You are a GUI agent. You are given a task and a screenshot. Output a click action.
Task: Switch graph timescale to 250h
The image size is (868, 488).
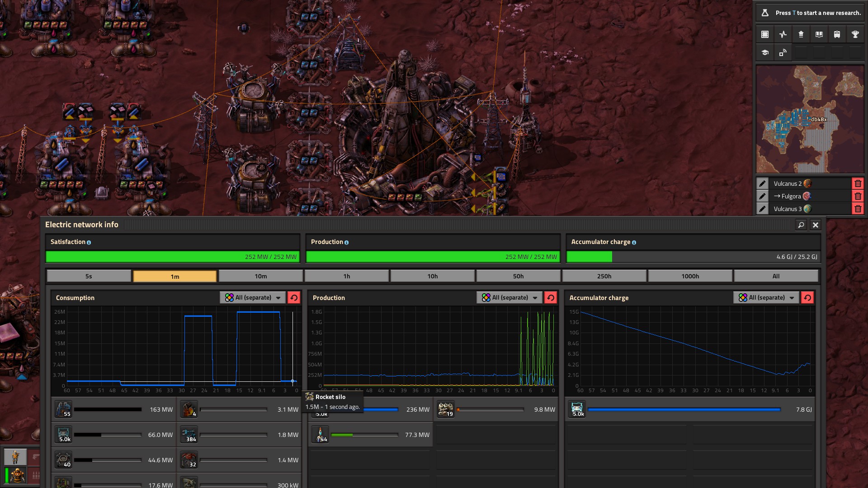(604, 276)
